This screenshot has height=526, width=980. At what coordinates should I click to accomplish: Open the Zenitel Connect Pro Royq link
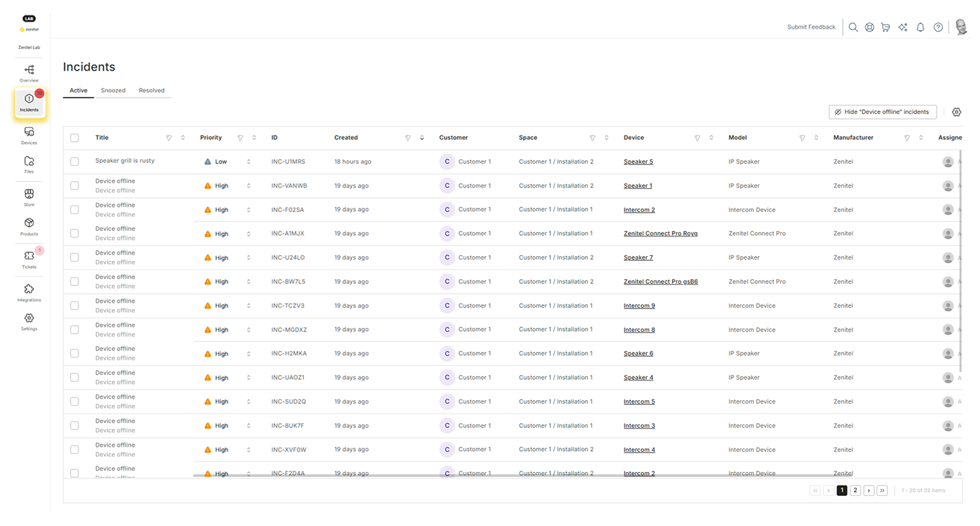pyautogui.click(x=660, y=234)
